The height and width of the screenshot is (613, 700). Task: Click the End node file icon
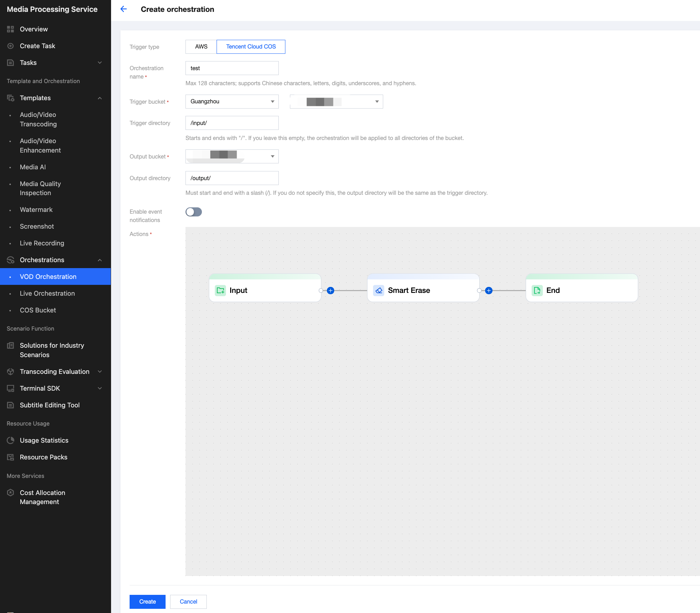click(x=537, y=290)
